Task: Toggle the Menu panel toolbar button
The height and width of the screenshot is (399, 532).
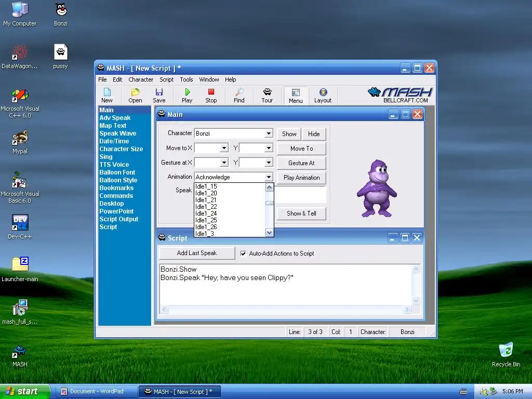Action: pyautogui.click(x=296, y=96)
